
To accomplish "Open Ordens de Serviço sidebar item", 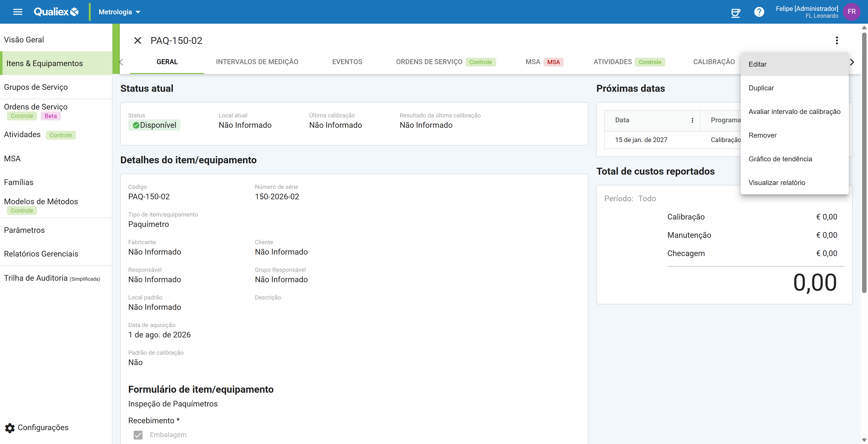I will [56, 111].
